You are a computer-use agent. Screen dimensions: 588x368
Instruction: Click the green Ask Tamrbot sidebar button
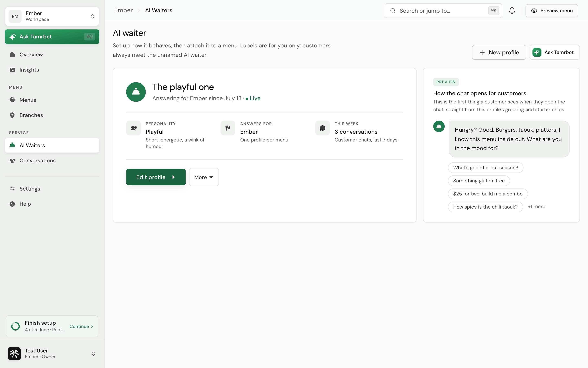pos(52,37)
